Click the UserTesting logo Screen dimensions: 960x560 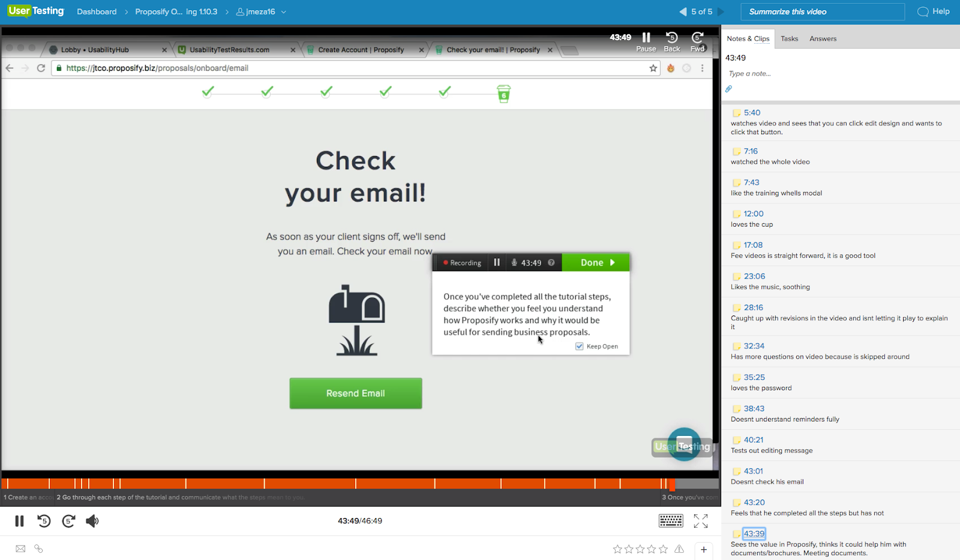(35, 11)
